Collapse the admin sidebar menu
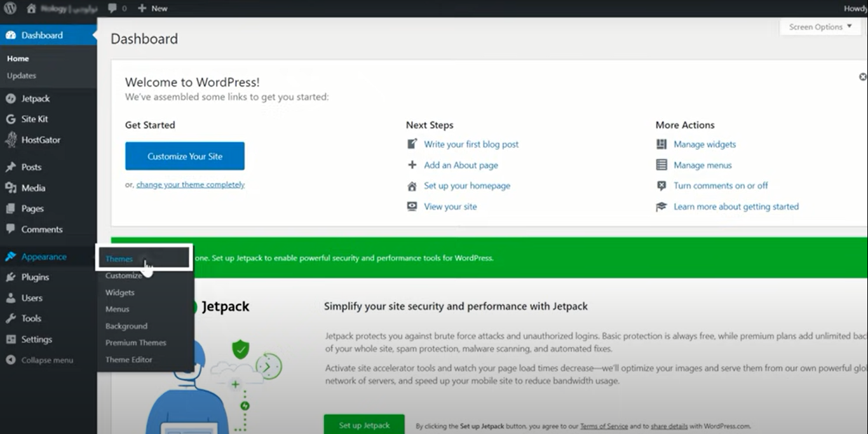 [x=39, y=360]
